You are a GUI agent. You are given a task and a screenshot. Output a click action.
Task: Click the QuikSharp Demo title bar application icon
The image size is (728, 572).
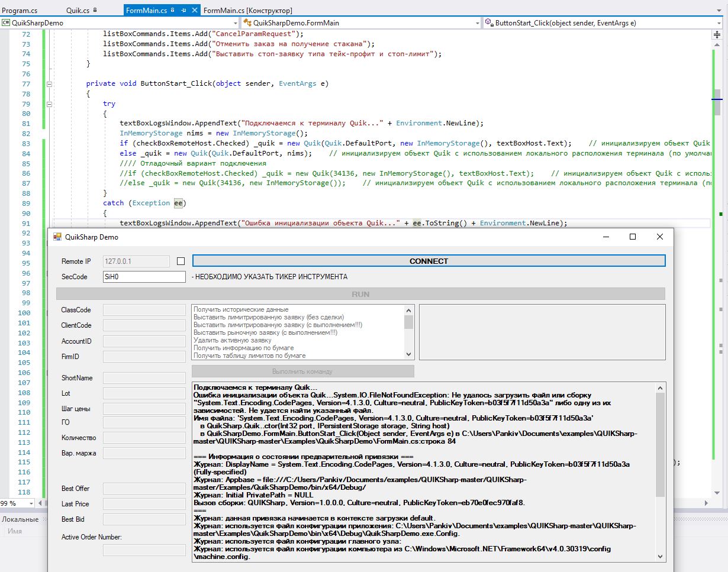coord(57,236)
